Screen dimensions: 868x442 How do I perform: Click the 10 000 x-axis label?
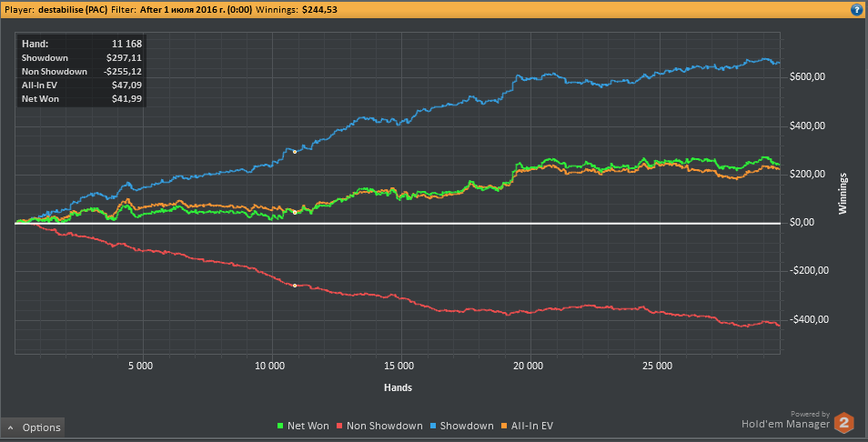272,366
